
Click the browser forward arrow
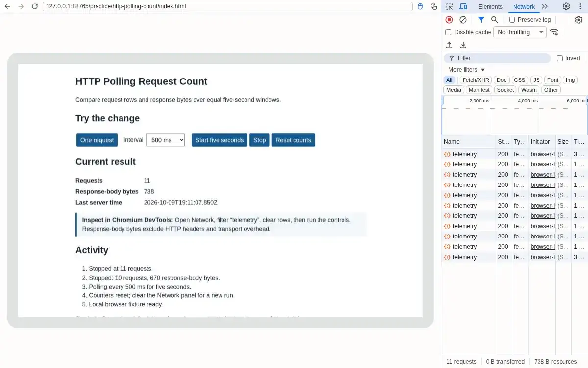pyautogui.click(x=21, y=6)
